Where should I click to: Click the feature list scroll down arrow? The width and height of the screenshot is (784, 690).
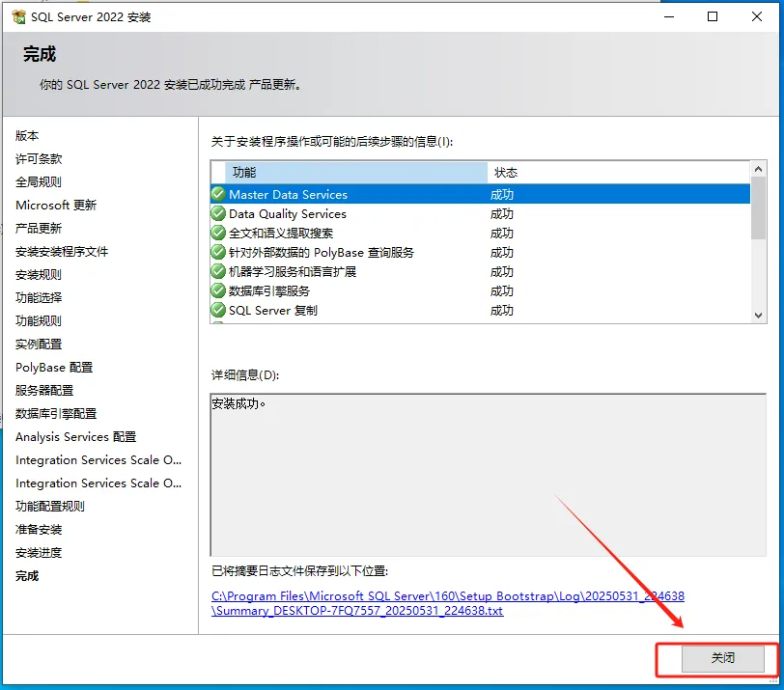point(758,316)
